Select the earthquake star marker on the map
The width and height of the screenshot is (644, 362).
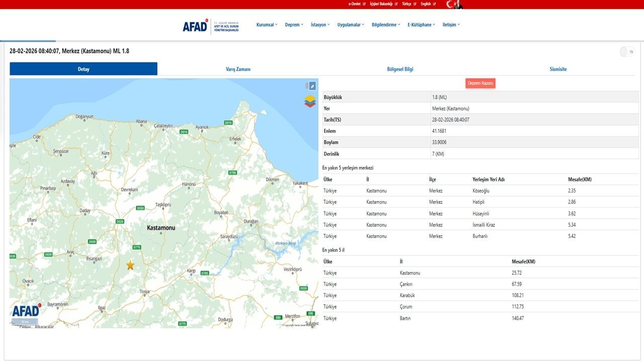(x=130, y=265)
